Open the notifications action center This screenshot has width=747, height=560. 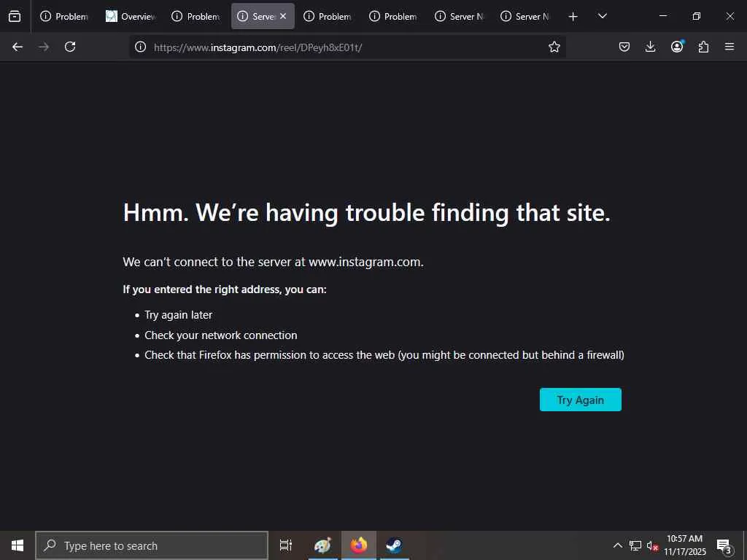pos(724,545)
